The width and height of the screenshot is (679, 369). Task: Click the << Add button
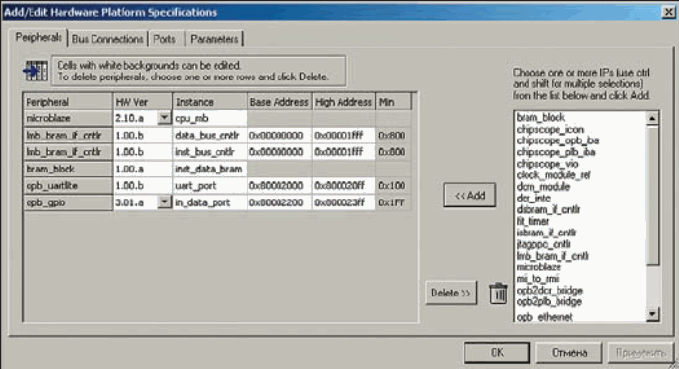tap(469, 195)
